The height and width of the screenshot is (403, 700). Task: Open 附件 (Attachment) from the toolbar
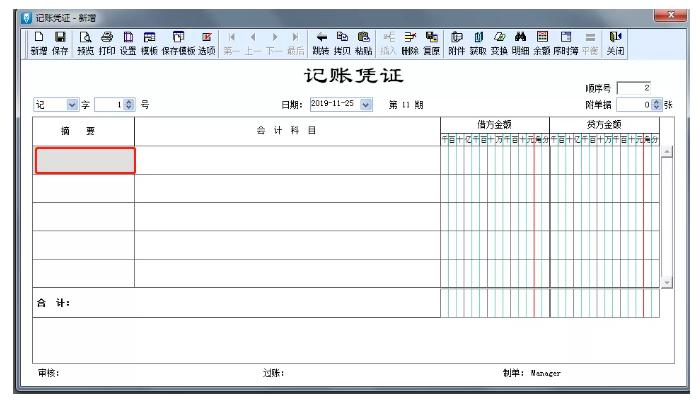pyautogui.click(x=457, y=43)
